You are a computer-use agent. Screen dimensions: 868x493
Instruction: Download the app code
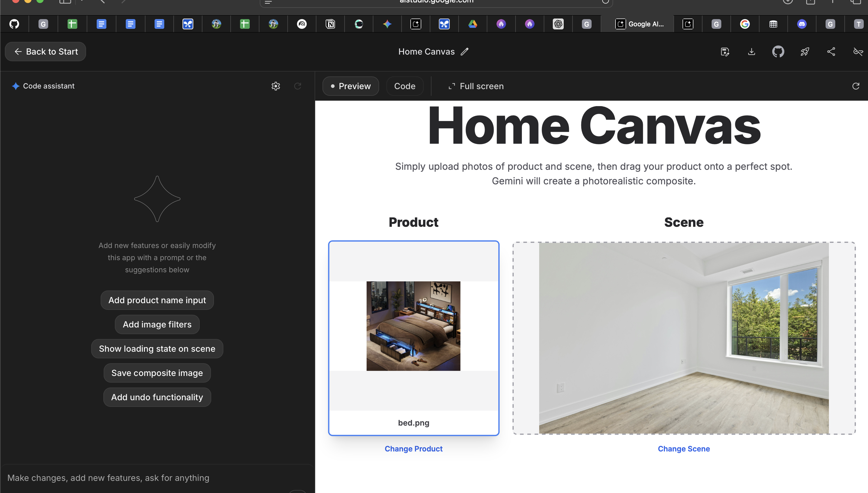tap(751, 52)
